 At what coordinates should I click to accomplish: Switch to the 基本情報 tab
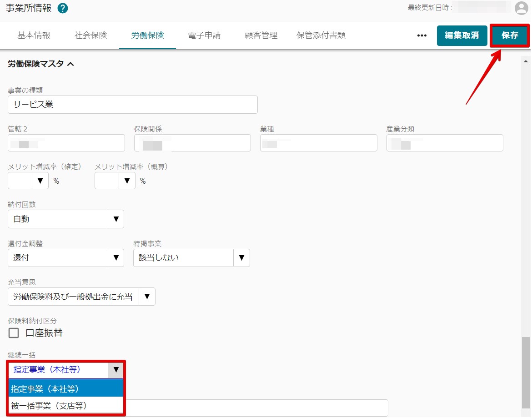[34, 35]
